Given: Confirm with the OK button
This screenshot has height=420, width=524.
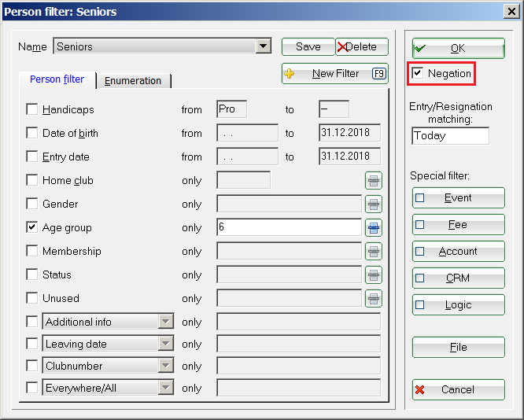Looking at the screenshot, I should [458, 49].
